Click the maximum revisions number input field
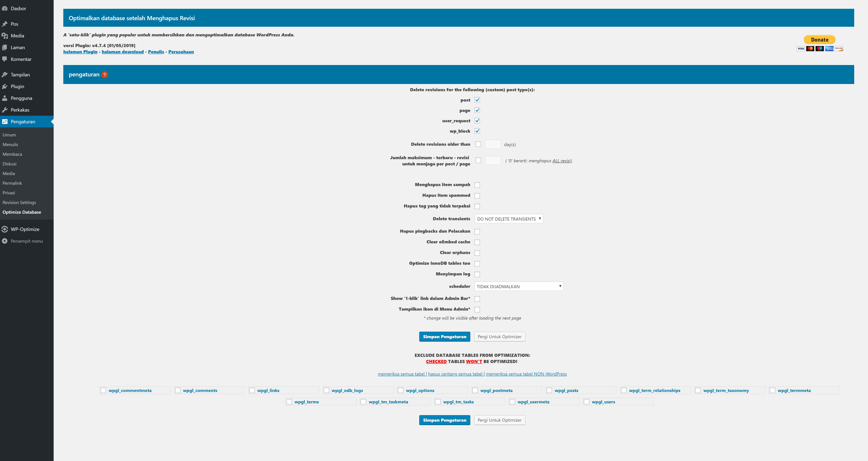The image size is (868, 461). click(x=493, y=160)
